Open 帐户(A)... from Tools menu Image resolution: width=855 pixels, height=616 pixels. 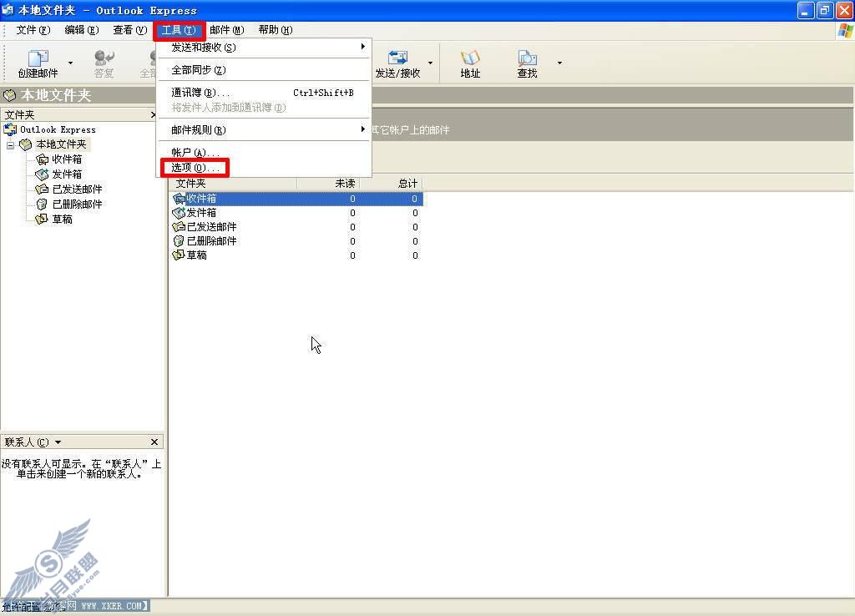click(264, 152)
